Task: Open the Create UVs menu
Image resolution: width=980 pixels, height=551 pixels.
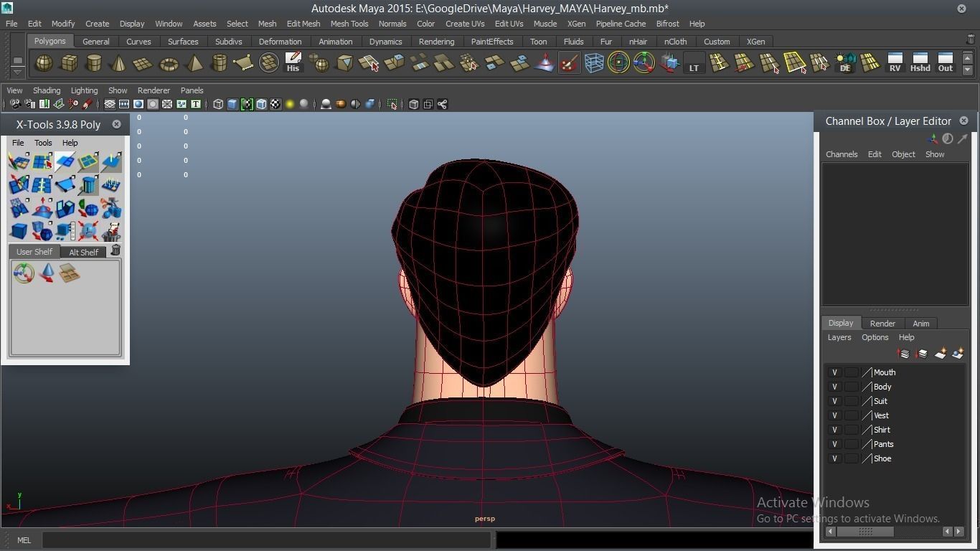Action: [465, 24]
